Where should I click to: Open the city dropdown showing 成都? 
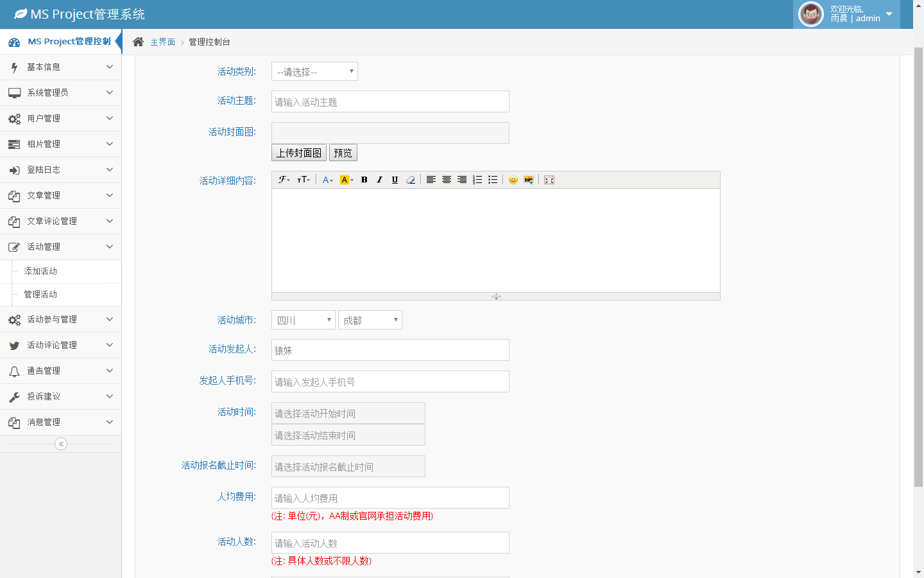click(x=370, y=320)
